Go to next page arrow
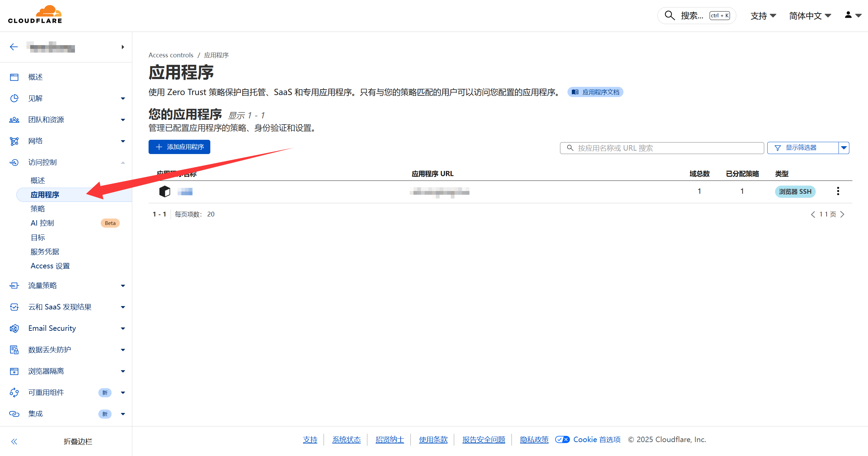This screenshot has width=868, height=456. coord(842,214)
